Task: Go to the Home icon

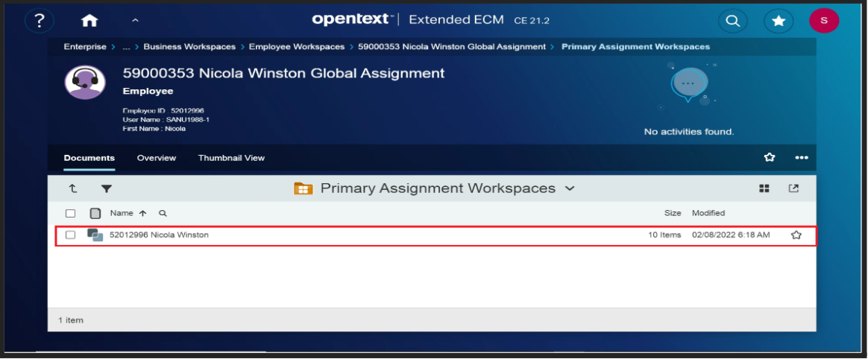Action: click(x=89, y=21)
